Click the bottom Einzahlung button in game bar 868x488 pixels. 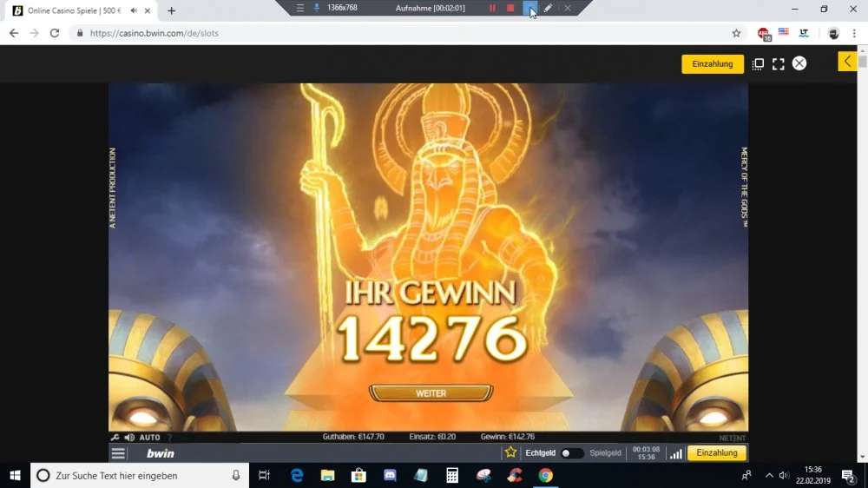[x=717, y=453]
